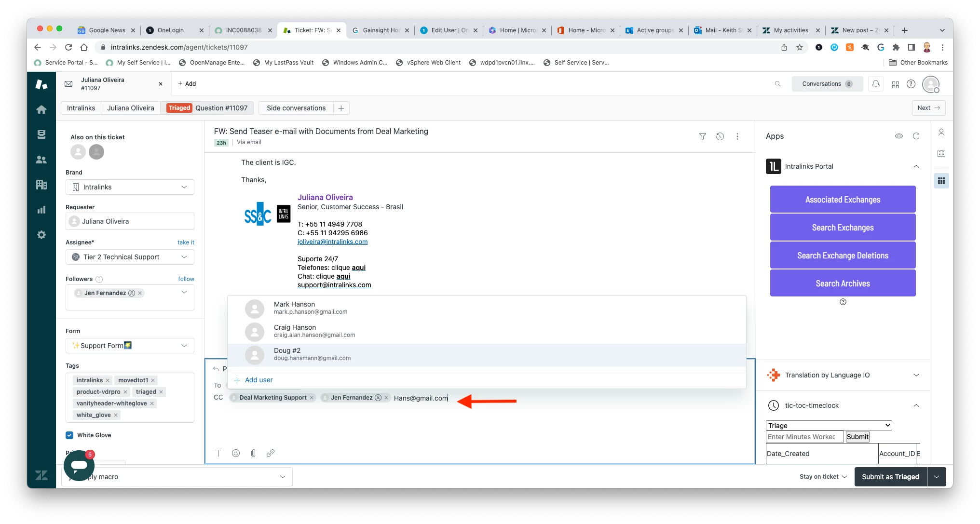Viewport: 980px width, 524px height.
Task: Open the Juliana Oliveira requester tab
Action: [131, 108]
